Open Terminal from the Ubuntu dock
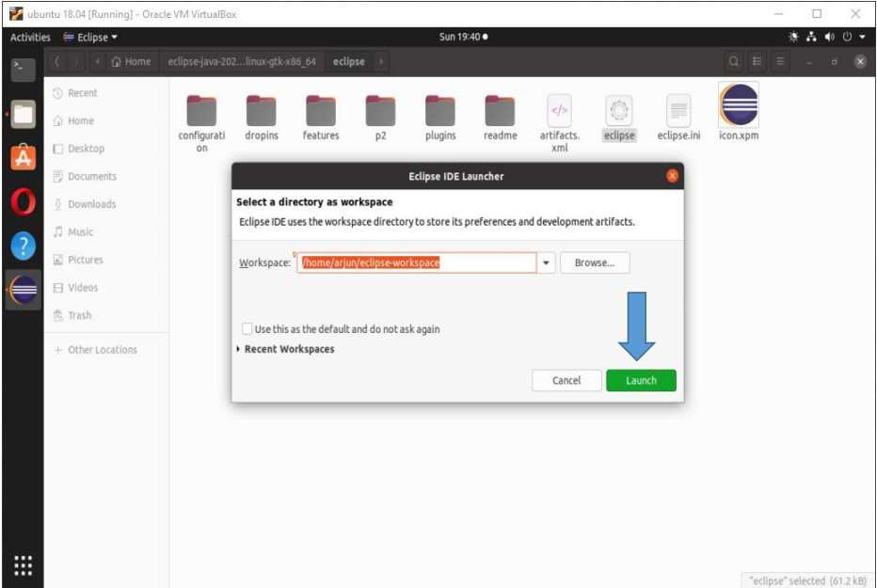The width and height of the screenshot is (877, 588). coord(24,70)
